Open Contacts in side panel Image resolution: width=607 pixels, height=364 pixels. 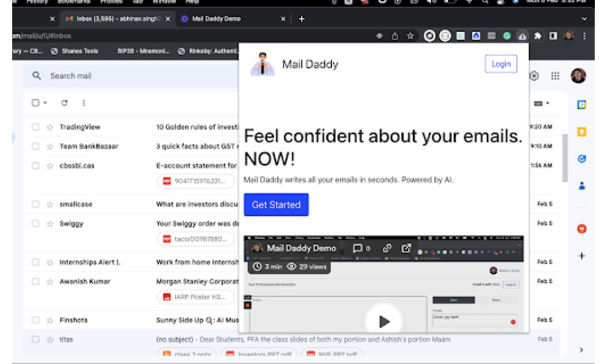coord(582,186)
